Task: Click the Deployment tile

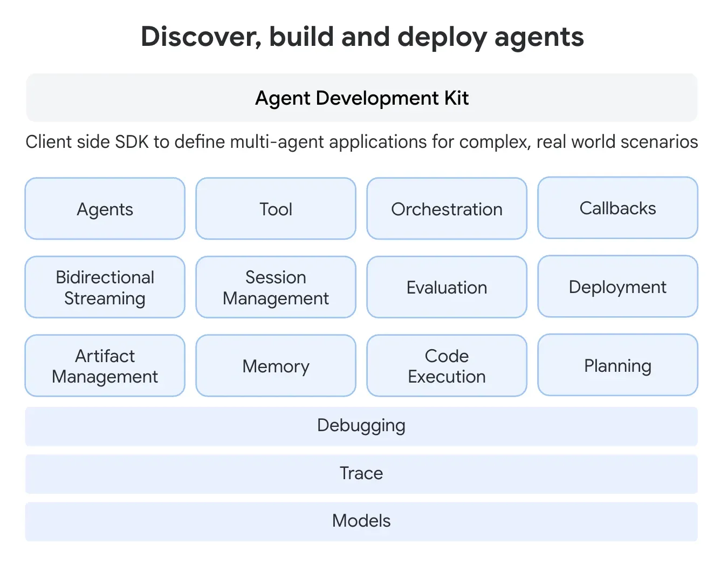Action: (617, 287)
